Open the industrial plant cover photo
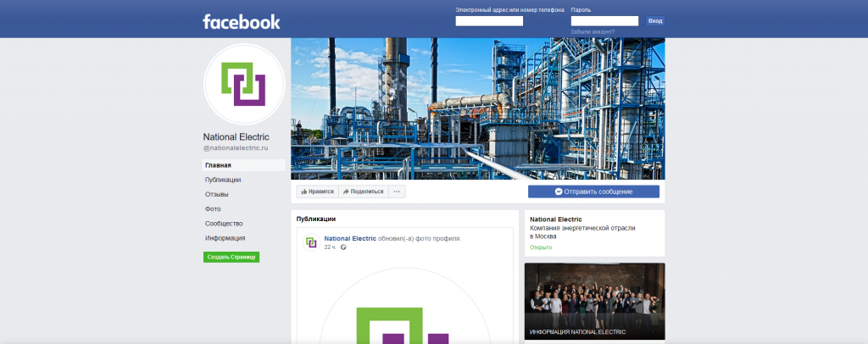 pos(478,108)
